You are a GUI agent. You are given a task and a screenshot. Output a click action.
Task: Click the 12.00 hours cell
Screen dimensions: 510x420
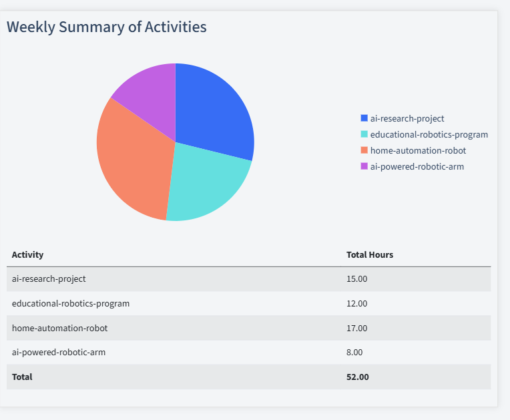click(357, 304)
